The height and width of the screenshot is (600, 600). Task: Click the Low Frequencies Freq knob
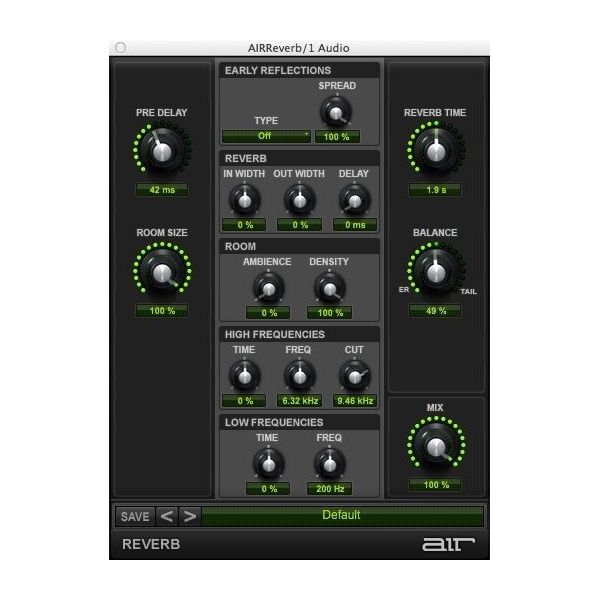click(x=330, y=464)
